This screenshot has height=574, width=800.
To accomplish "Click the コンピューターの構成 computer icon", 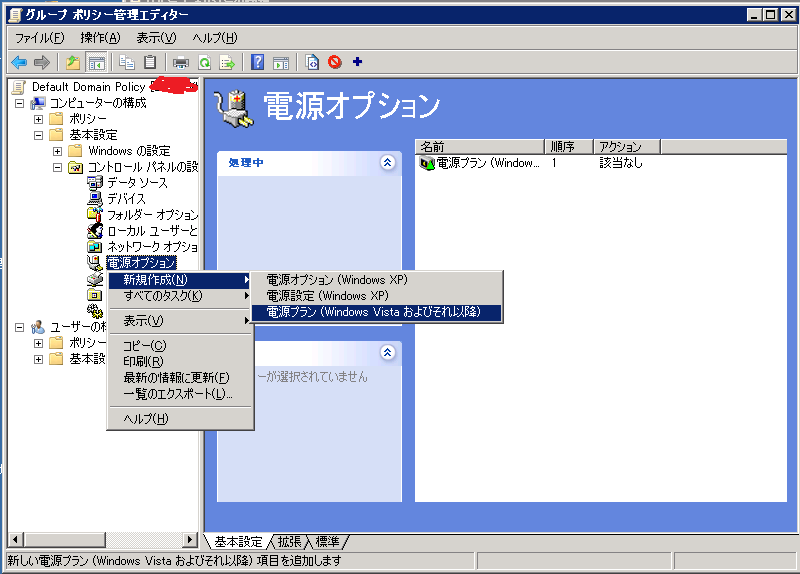I will 38,103.
